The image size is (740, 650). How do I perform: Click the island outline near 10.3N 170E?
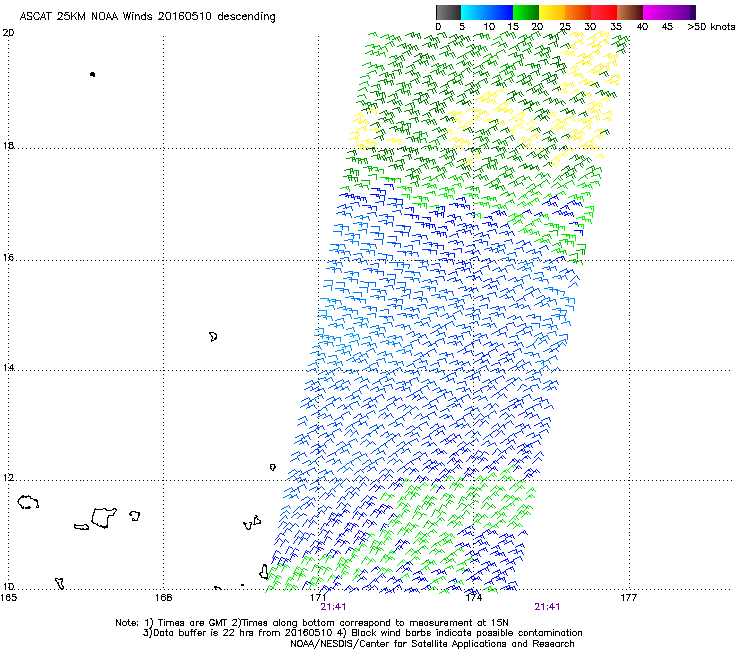click(264, 572)
